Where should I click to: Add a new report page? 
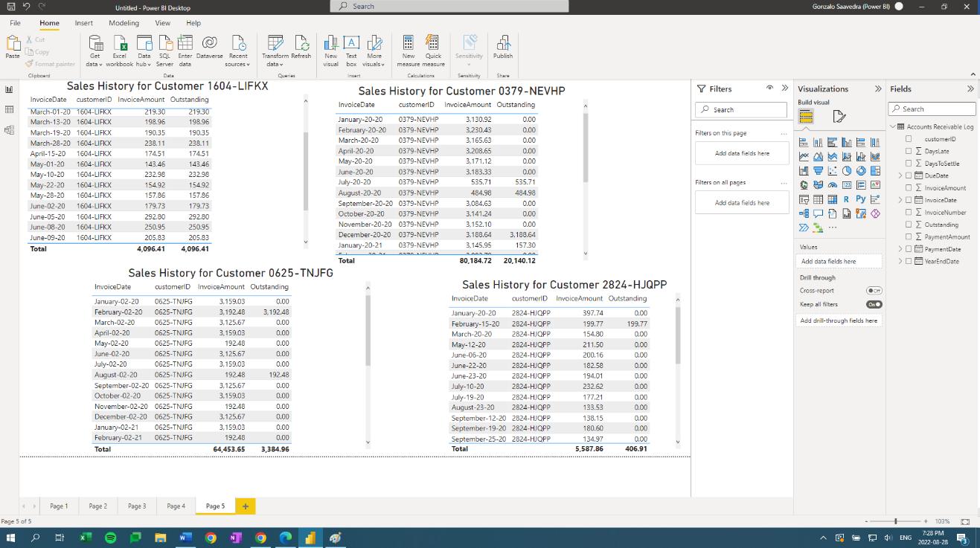coord(245,506)
